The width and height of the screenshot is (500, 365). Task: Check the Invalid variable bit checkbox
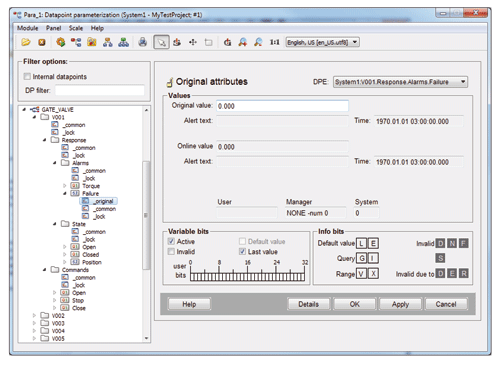point(171,251)
